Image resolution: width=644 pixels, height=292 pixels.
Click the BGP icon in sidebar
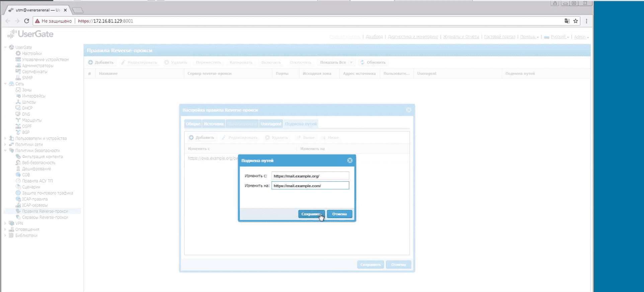[18, 132]
